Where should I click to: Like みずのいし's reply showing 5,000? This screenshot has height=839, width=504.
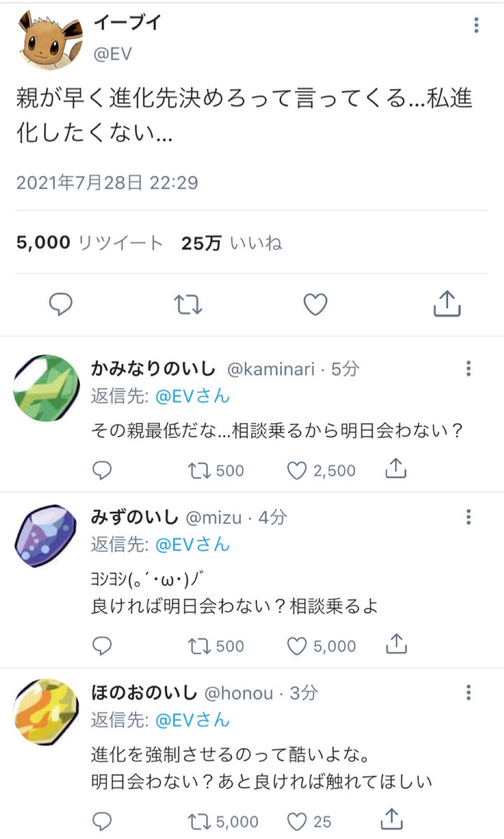pos(298,646)
